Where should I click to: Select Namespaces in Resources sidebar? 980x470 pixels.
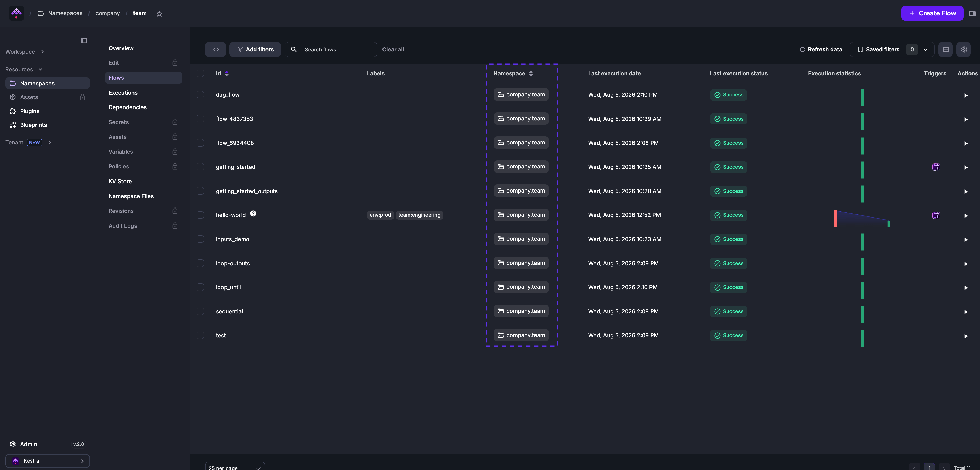tap(48, 83)
